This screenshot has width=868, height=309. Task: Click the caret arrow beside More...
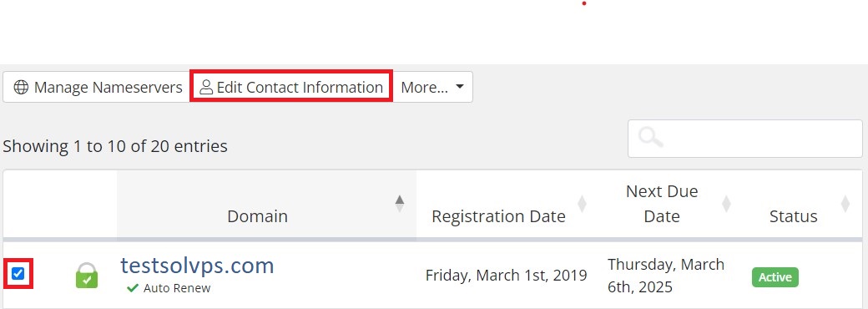point(460,88)
